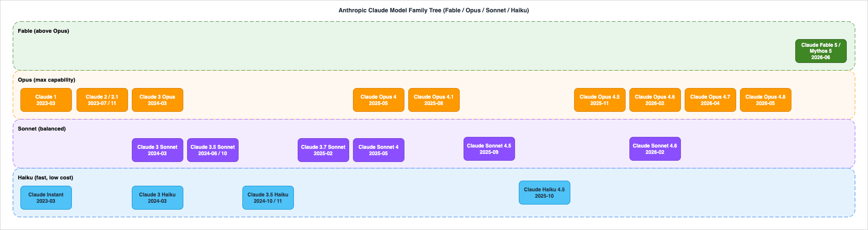Select the Claude Sonnet 4.5 box
868x230 pixels.
(489, 149)
